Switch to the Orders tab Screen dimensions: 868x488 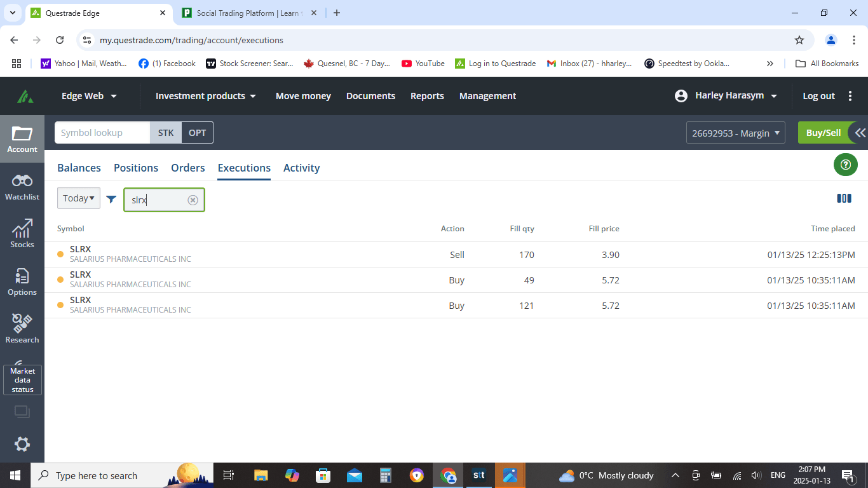188,168
